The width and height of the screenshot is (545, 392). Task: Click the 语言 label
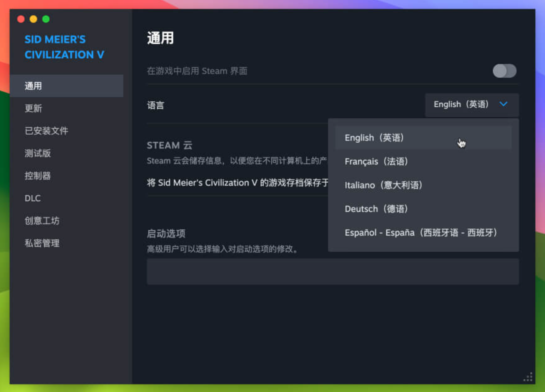click(x=155, y=105)
